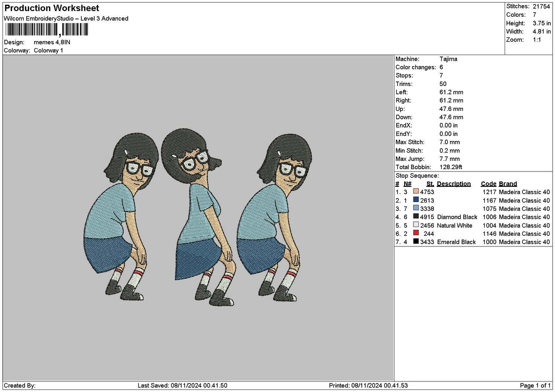The height and width of the screenshot is (392, 555).
Task: Click the Stop Sequence heading
Action: [417, 176]
